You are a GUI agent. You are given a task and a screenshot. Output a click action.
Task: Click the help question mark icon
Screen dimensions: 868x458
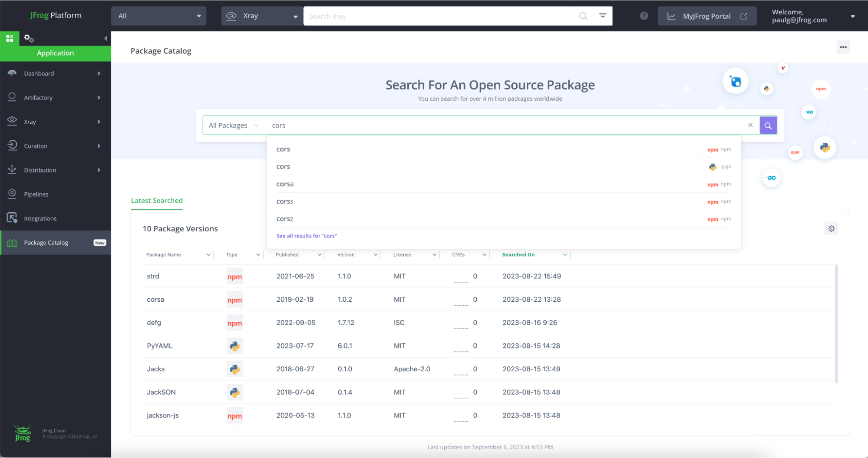[644, 16]
